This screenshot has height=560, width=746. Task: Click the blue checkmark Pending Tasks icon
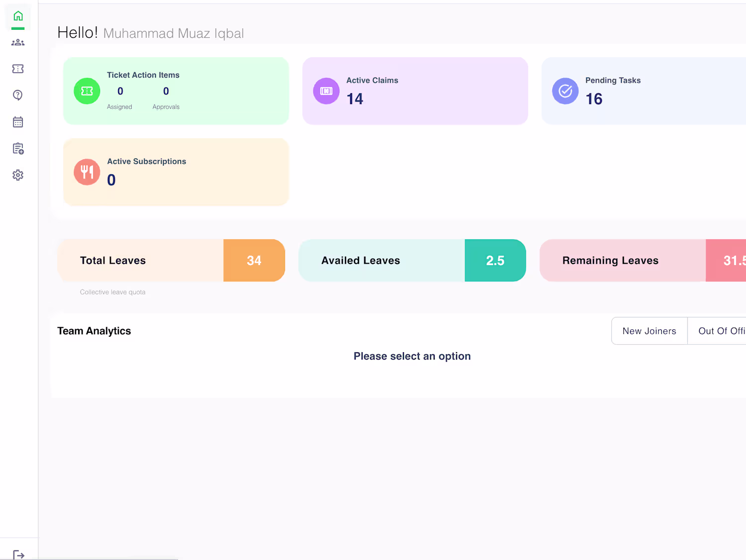565,91
